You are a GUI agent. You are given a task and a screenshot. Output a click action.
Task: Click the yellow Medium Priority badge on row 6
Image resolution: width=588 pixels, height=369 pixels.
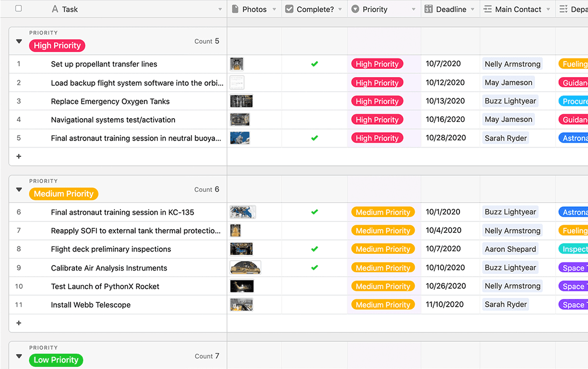(x=383, y=212)
